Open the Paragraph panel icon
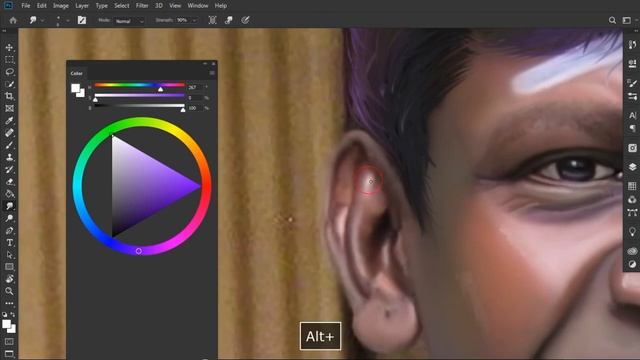 coord(632,128)
